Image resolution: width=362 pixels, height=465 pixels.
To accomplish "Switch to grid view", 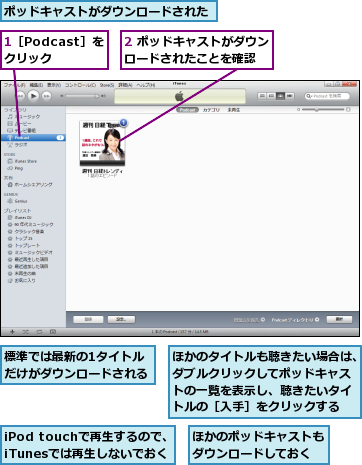I will (281, 96).
